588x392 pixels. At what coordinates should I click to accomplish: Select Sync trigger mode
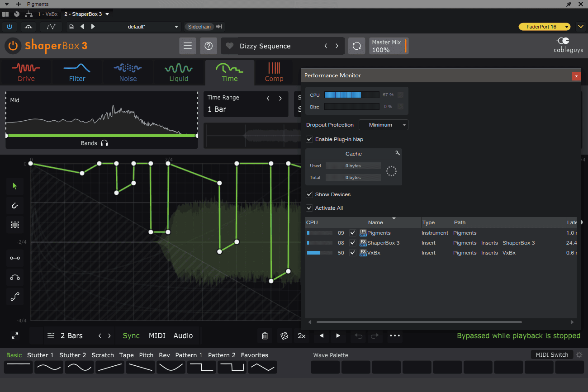point(131,335)
